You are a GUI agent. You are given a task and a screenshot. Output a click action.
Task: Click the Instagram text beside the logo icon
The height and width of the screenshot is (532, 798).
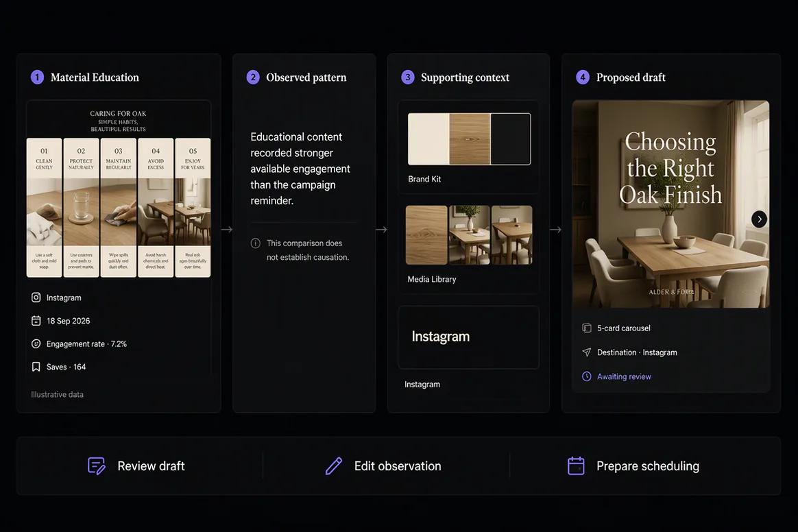(64, 298)
